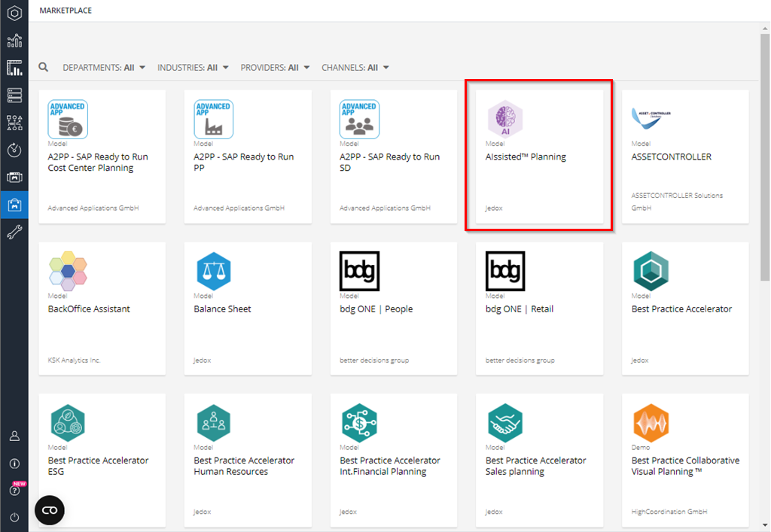Click the dollar network Int.Financial Planning icon
Viewport: 771px width, 532px height.
pos(359,423)
